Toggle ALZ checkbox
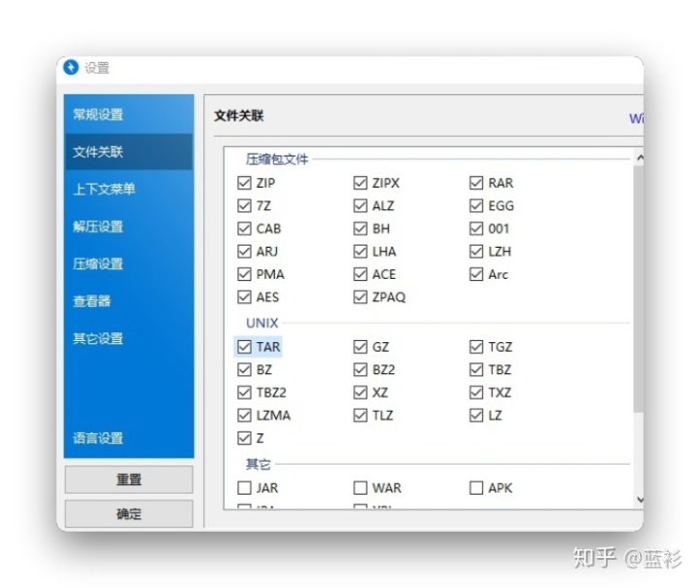Image resolution: width=700 pixels, height=588 pixels. pyautogui.click(x=361, y=206)
